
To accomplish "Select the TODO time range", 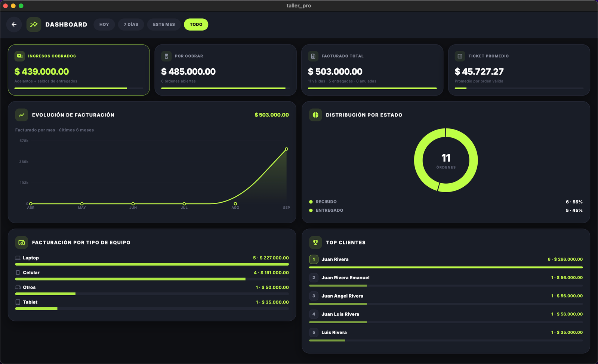I will [x=196, y=25].
